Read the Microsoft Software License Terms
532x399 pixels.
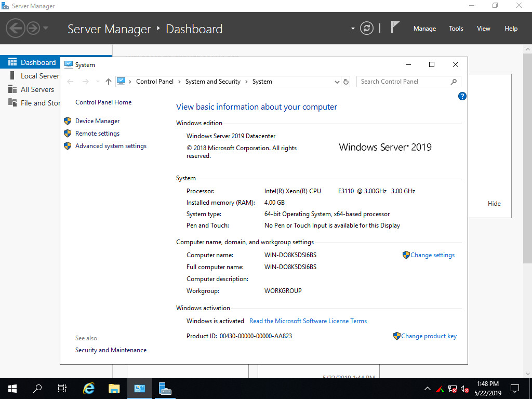(308, 321)
